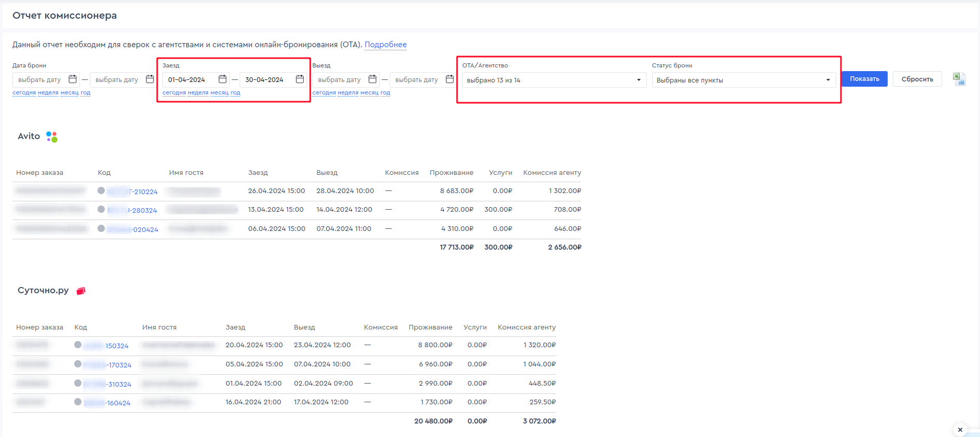
Task: Click the check-in start date field 01-04-2024
Action: click(187, 80)
